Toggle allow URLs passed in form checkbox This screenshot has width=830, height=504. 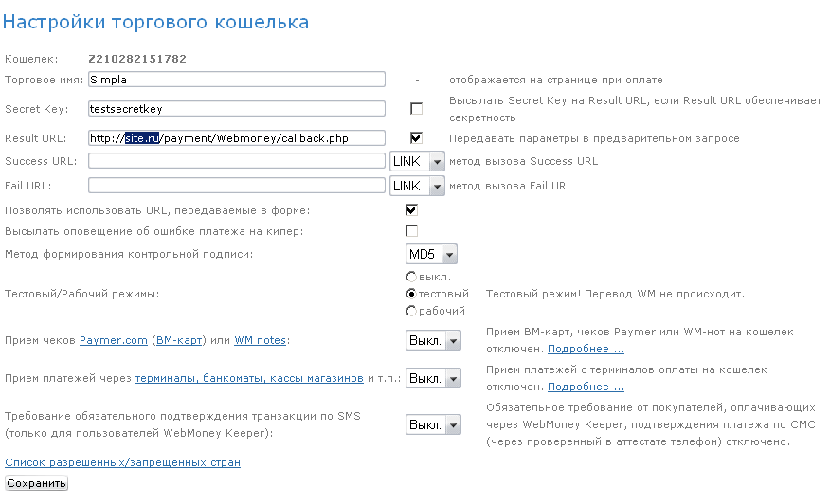[411, 209]
